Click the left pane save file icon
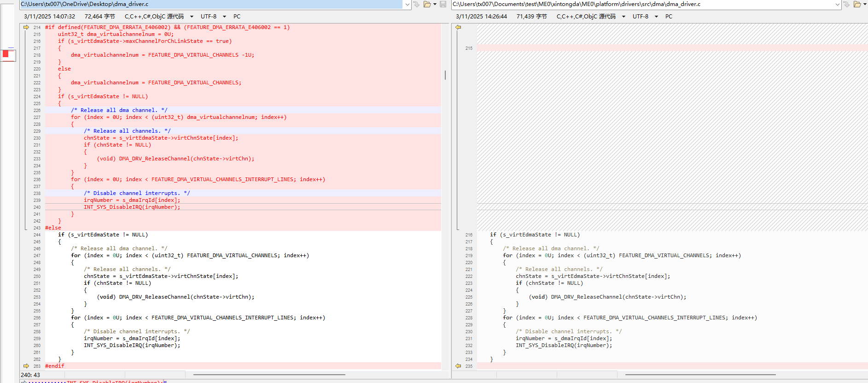The image size is (868, 383). (443, 4)
